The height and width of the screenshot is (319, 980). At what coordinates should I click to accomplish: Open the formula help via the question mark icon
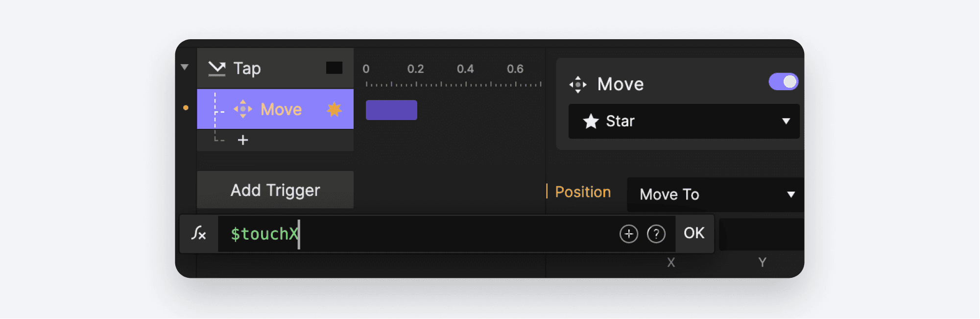657,234
